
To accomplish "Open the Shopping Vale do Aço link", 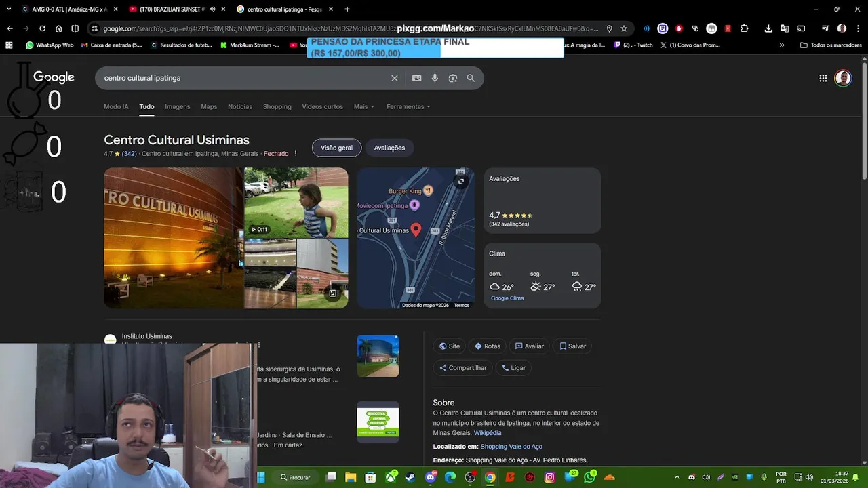I will 511,447.
